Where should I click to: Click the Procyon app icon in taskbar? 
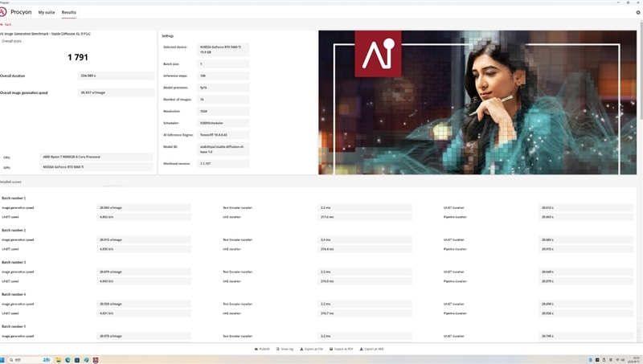[96, 359]
